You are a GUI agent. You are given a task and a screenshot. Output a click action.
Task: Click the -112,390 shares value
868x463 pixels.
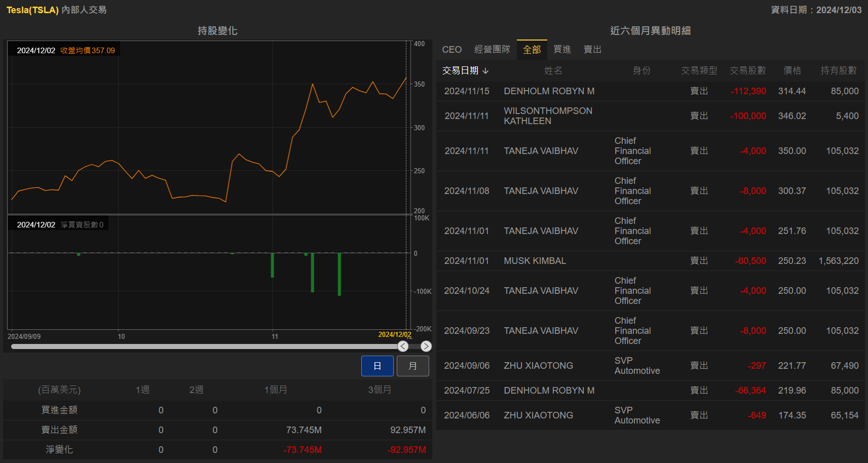tap(748, 91)
